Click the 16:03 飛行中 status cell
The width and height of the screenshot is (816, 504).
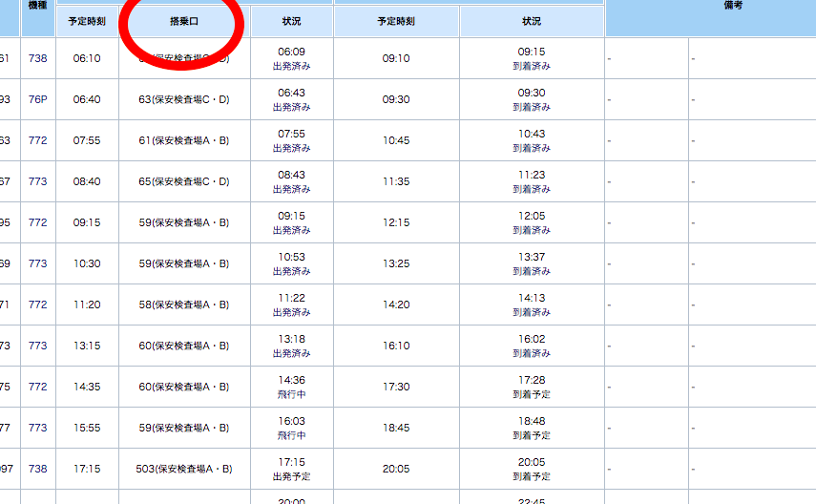click(x=292, y=428)
